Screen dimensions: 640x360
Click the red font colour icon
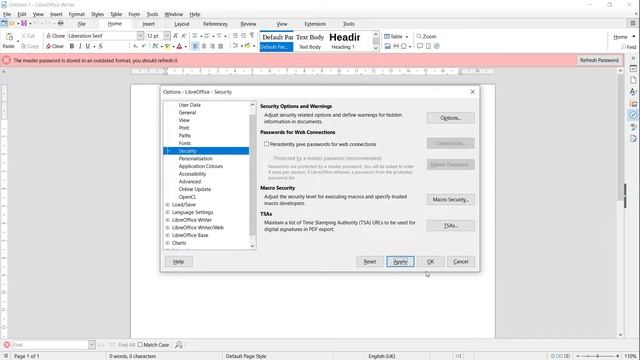click(179, 46)
